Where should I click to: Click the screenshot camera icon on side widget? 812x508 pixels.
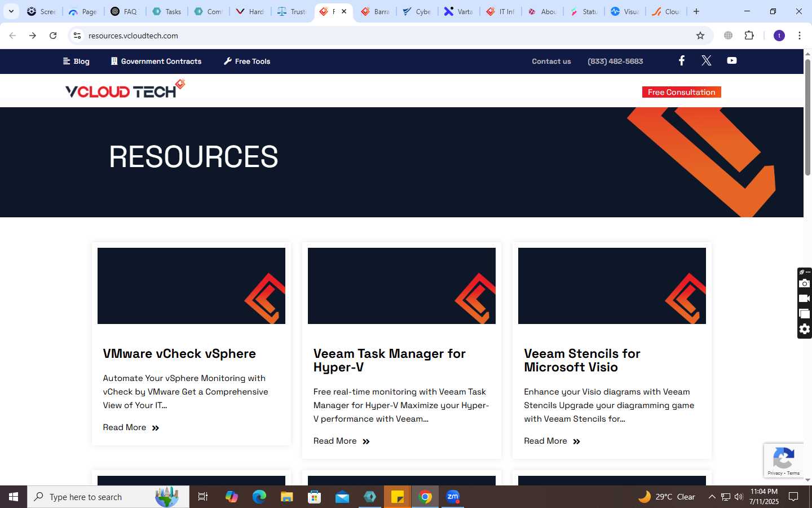pos(805,283)
